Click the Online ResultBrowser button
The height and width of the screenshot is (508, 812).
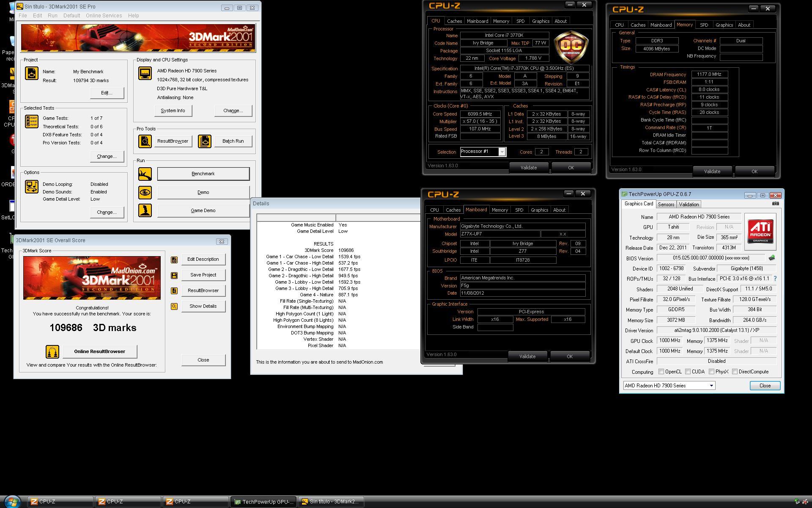(x=100, y=351)
